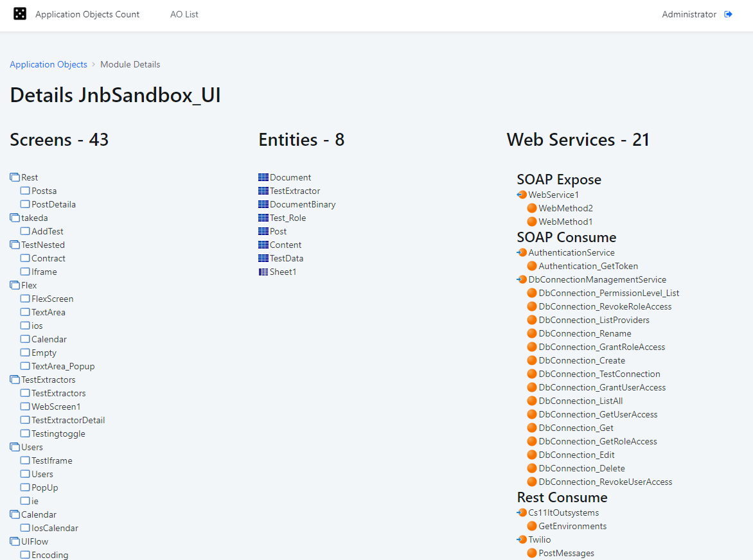Image resolution: width=753 pixels, height=560 pixels.
Task: Select the REST icon next to Twilio
Action: click(522, 539)
